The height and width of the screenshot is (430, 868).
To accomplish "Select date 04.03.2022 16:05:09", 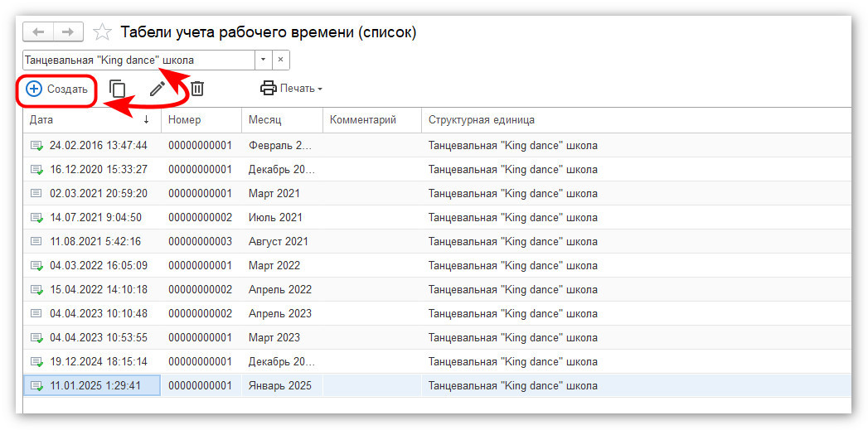I will pyautogui.click(x=99, y=266).
